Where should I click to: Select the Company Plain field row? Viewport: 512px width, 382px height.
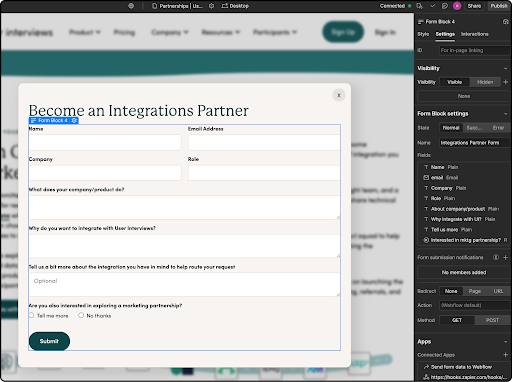coord(464,188)
